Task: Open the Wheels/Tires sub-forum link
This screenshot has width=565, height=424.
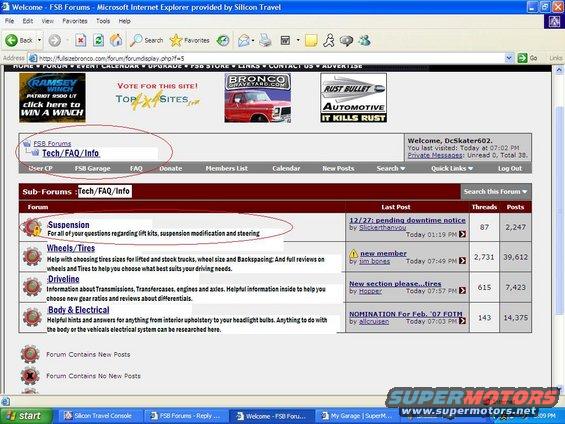Action: point(71,248)
